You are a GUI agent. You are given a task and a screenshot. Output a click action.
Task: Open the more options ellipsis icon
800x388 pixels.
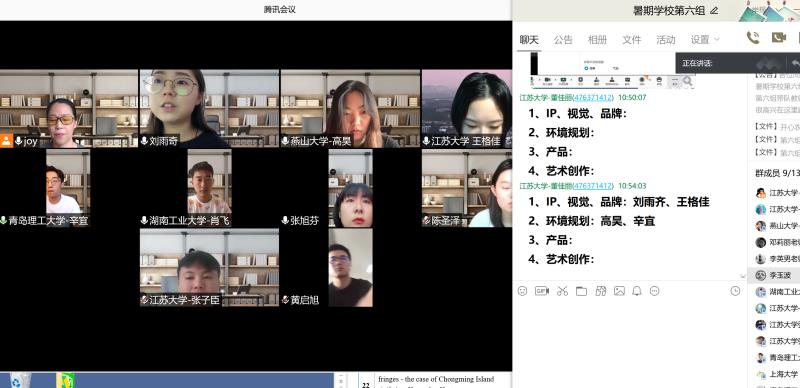click(x=655, y=291)
